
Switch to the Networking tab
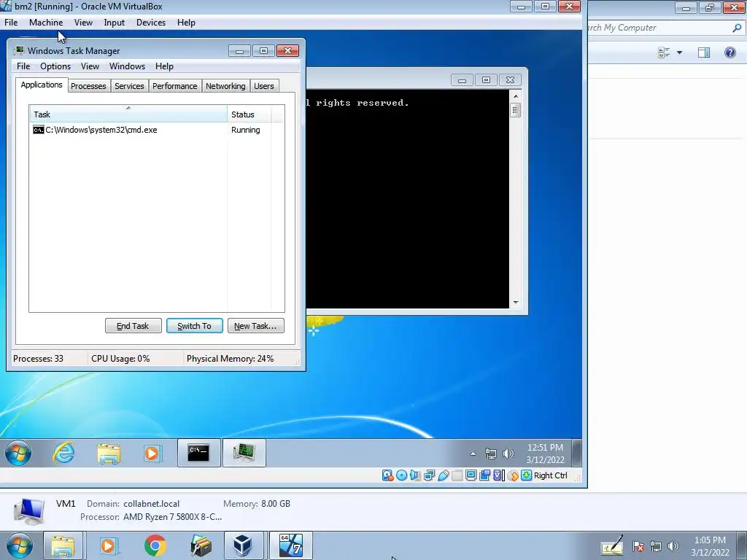point(226,86)
